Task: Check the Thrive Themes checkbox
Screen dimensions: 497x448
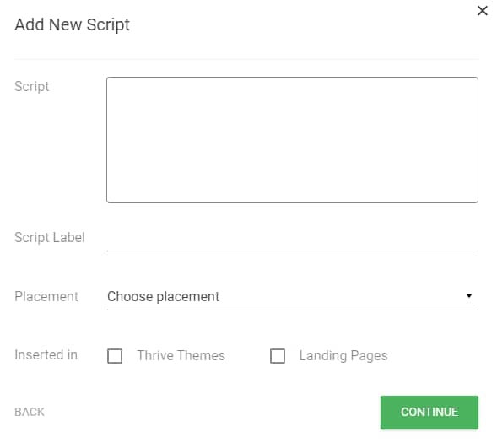Action: (115, 356)
